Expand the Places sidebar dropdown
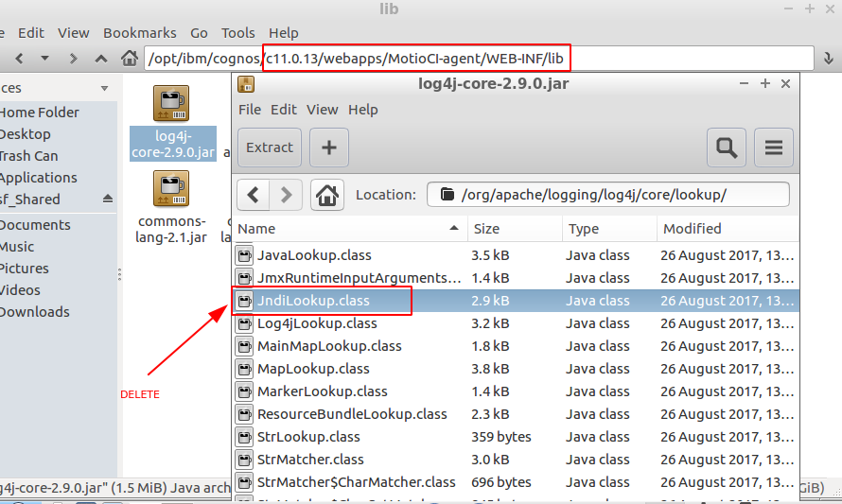Screen dimensions: 842x504 coord(105,88)
